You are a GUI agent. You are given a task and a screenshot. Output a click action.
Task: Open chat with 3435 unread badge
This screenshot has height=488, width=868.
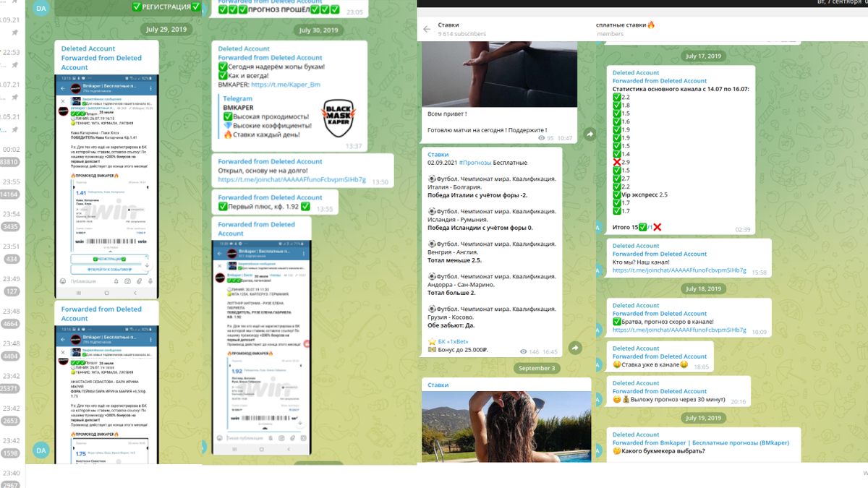coord(11,226)
